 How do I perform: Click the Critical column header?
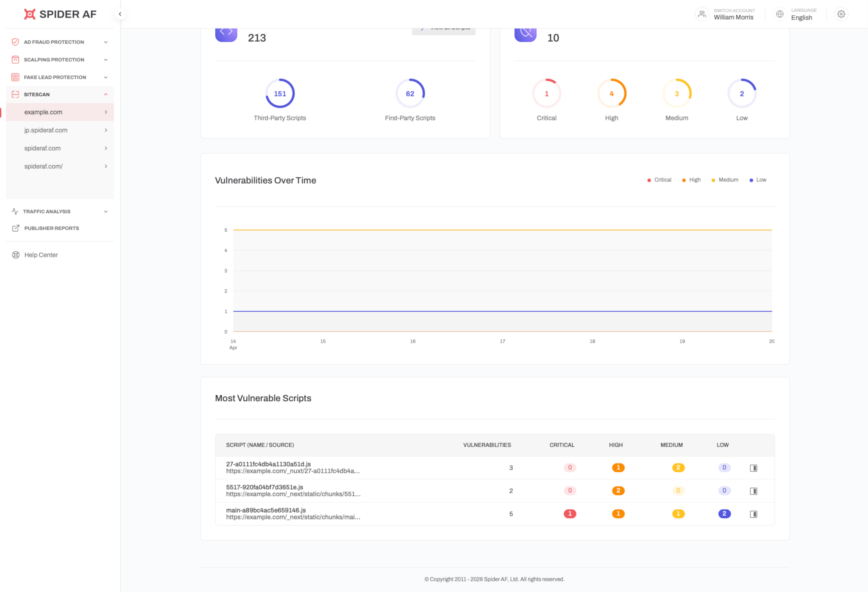pos(562,445)
